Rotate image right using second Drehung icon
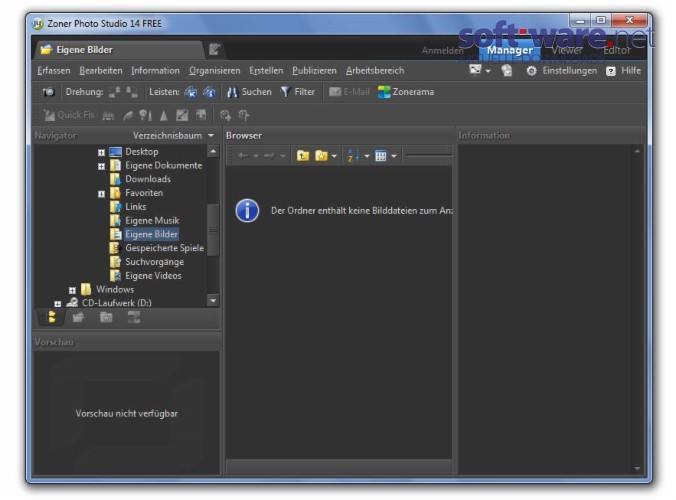The height and width of the screenshot is (500, 676). pos(132,92)
